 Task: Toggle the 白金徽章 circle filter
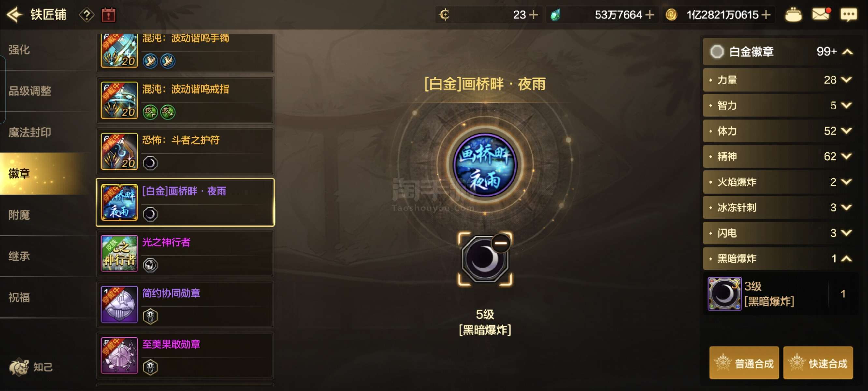717,51
